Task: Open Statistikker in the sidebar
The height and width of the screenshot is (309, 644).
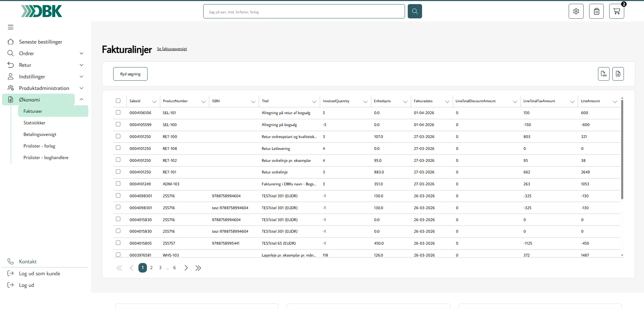Action: pos(34,123)
